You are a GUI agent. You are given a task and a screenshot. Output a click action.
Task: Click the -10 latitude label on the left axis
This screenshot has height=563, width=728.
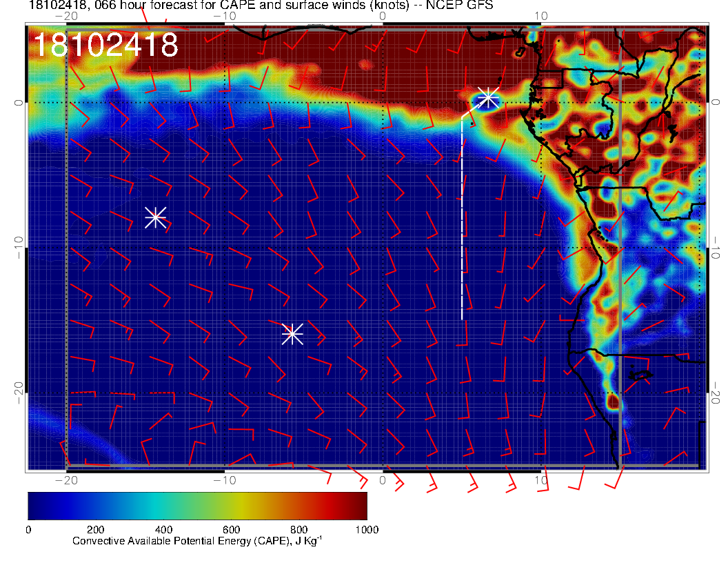tap(18, 247)
